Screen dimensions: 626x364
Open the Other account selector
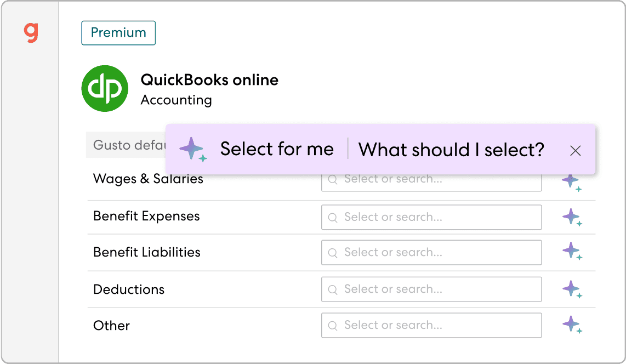[431, 325]
